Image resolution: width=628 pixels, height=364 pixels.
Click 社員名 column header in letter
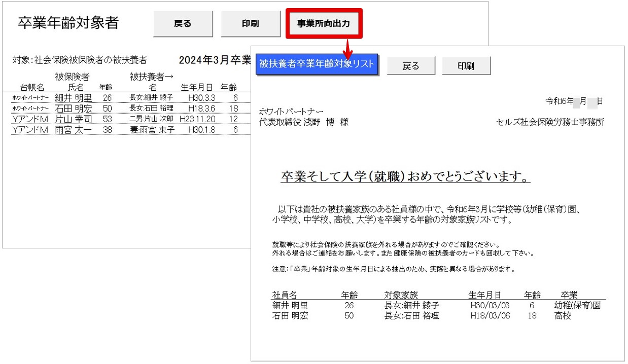point(285,295)
